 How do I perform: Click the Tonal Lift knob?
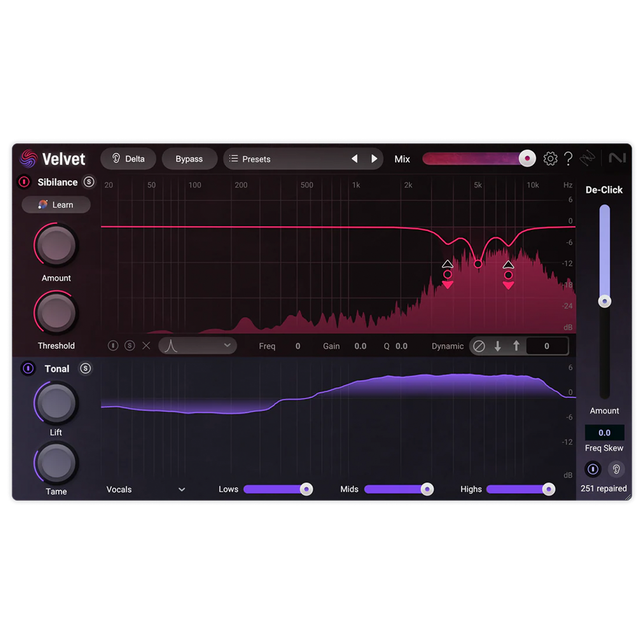click(56, 403)
